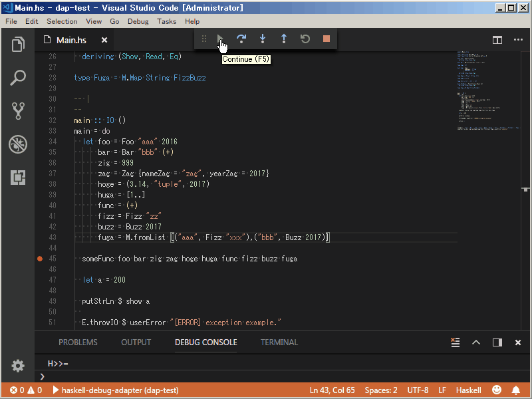Switch to the TERMINAL tab
Image resolution: width=532 pixels, height=399 pixels.
[279, 342]
